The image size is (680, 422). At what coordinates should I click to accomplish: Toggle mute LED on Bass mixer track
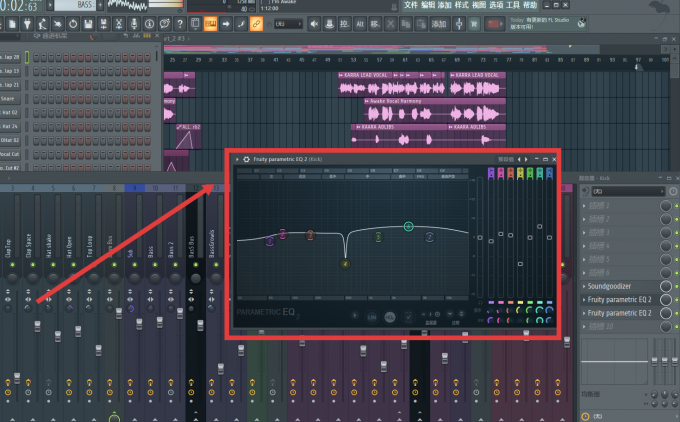154,265
